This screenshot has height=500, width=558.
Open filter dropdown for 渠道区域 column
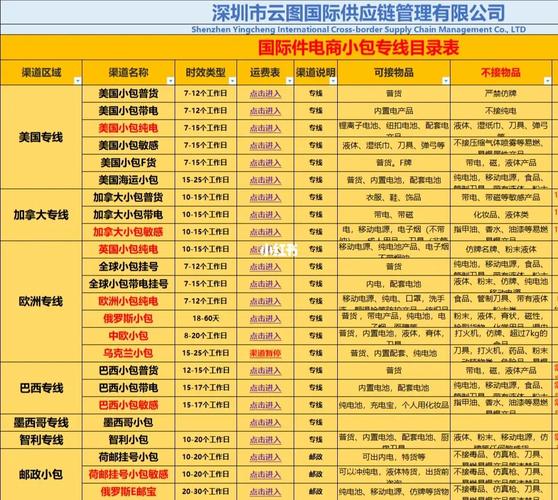pos(78,81)
